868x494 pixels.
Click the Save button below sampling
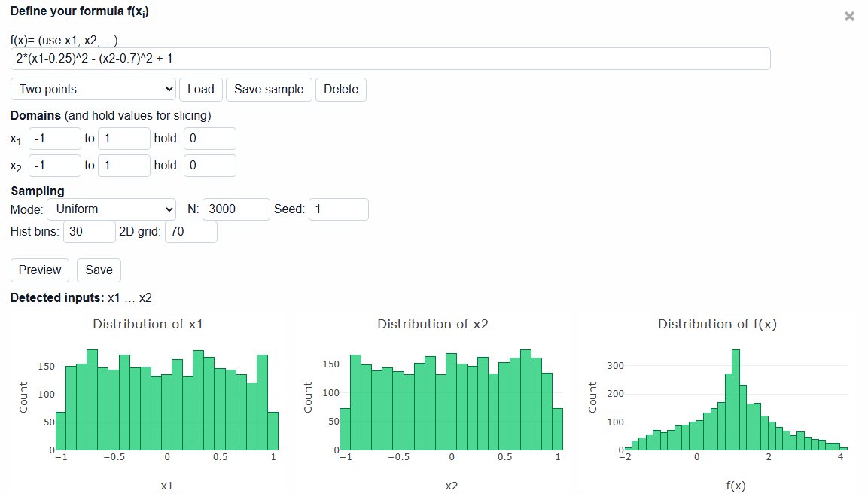coord(99,270)
